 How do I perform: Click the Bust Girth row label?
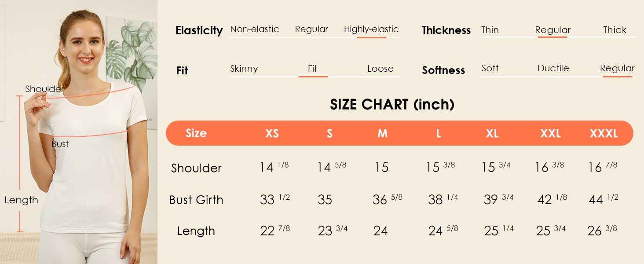coord(196,200)
